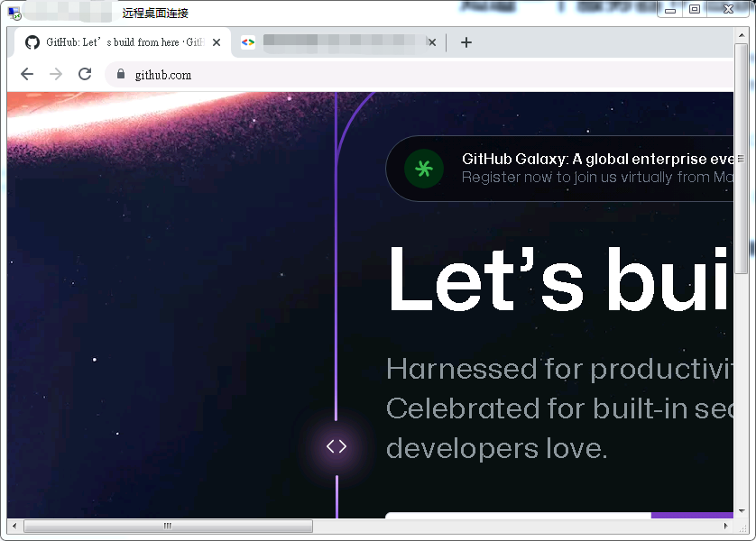Click the purple code brackets icon

pos(337,446)
